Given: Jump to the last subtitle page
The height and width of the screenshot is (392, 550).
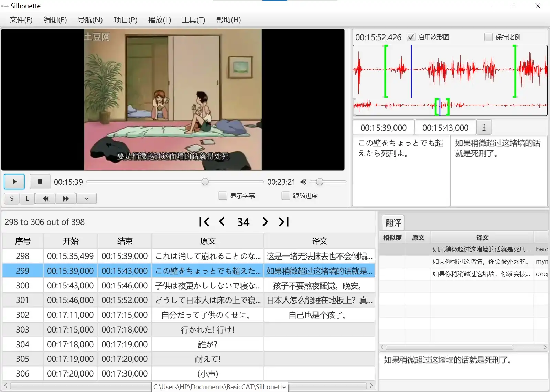Looking at the screenshot, I should 284,222.
